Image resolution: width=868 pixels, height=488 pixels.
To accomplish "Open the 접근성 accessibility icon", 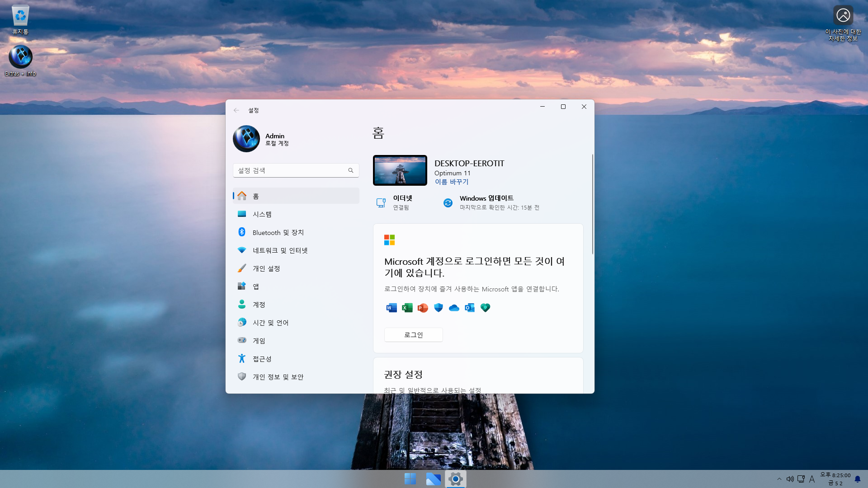I will coord(242,359).
